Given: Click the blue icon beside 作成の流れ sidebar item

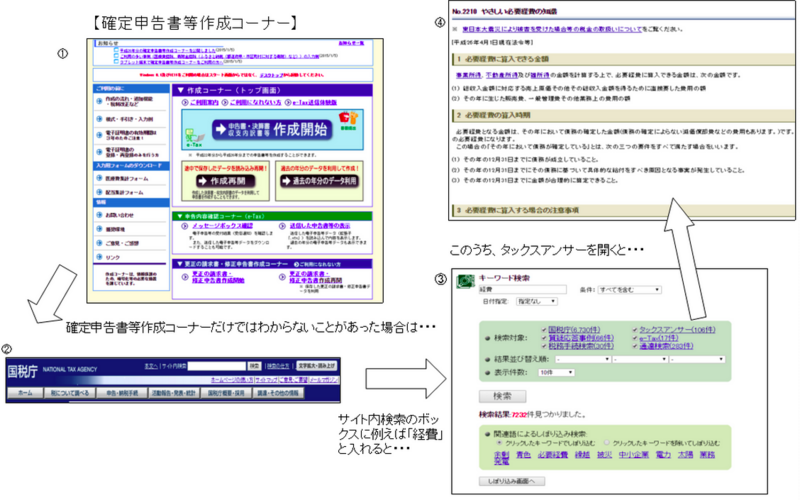Looking at the screenshot, I should click(99, 101).
